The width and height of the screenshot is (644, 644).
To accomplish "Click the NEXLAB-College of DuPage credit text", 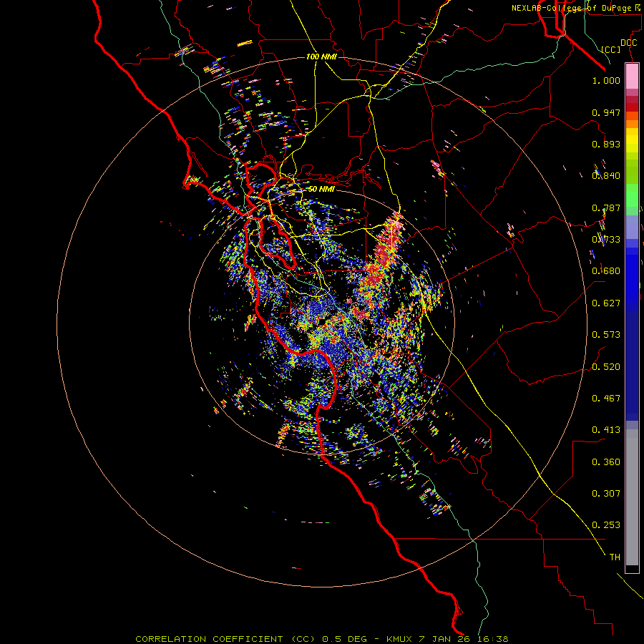I will point(572,8).
